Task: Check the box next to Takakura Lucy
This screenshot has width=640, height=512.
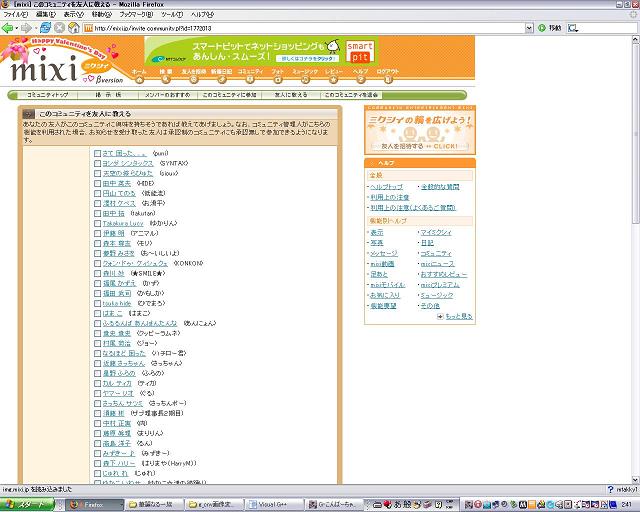Action: pos(97,222)
